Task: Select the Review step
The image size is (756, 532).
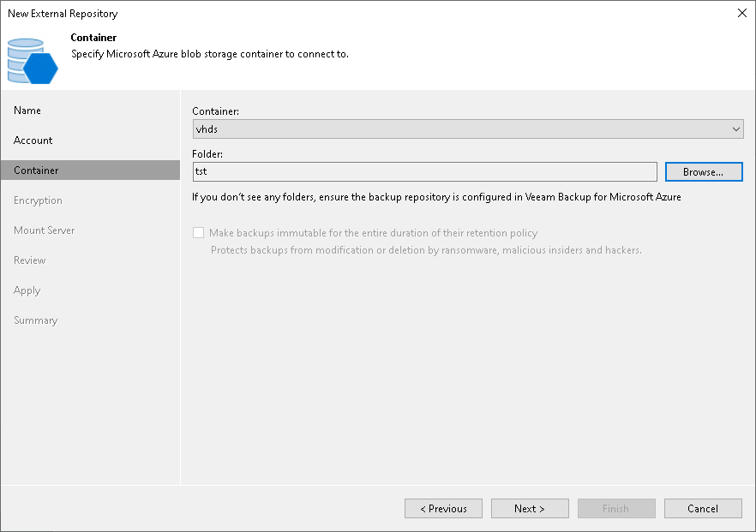Action: coord(29,260)
